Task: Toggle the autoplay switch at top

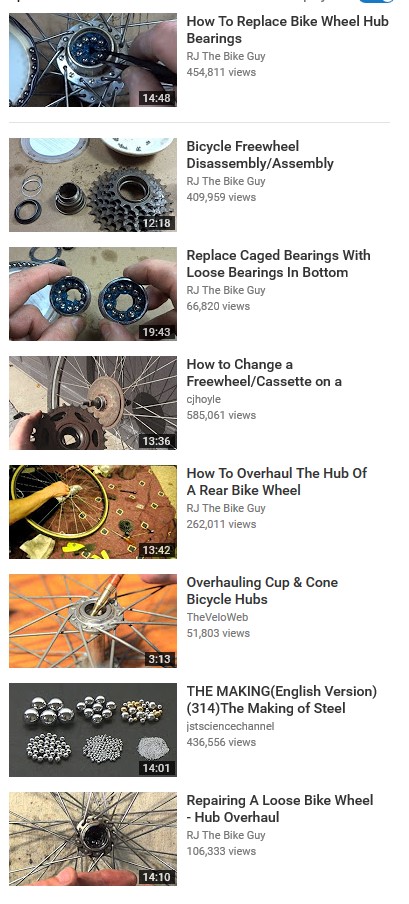Action: pyautogui.click(x=377, y=1)
